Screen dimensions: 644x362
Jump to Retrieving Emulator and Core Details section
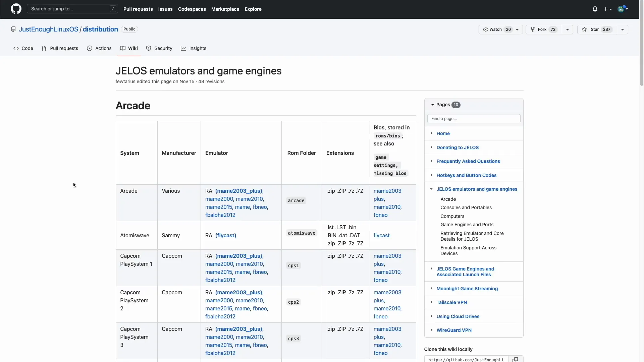tap(472, 236)
